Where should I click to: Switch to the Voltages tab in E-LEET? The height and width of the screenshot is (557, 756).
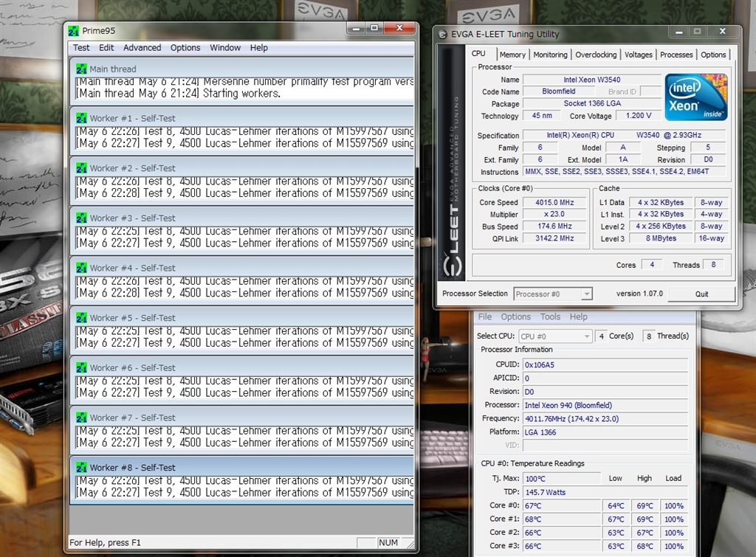639,55
